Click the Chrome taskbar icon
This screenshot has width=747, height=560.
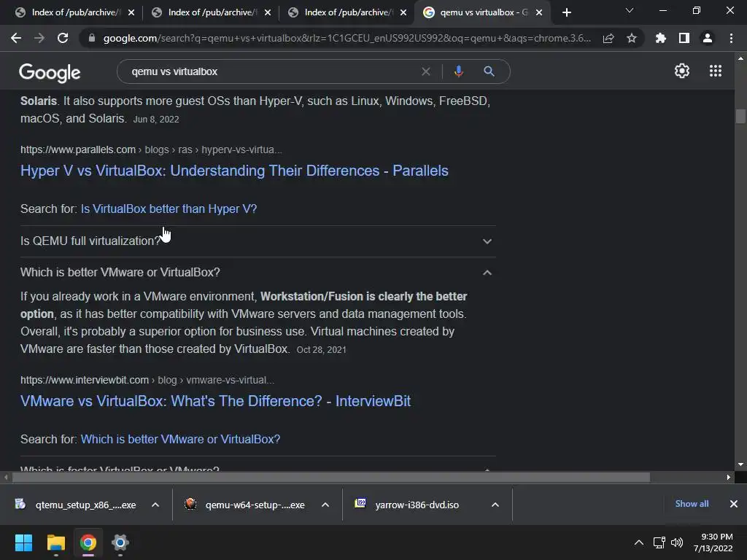pos(88,542)
